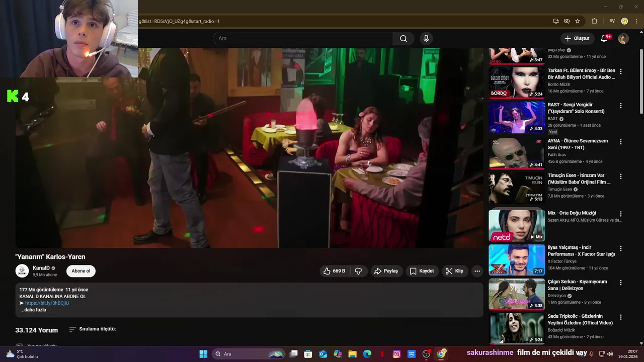Click the browser address bar URL
Image resolution: width=644 pixels, height=362 pixels.
tap(179, 21)
